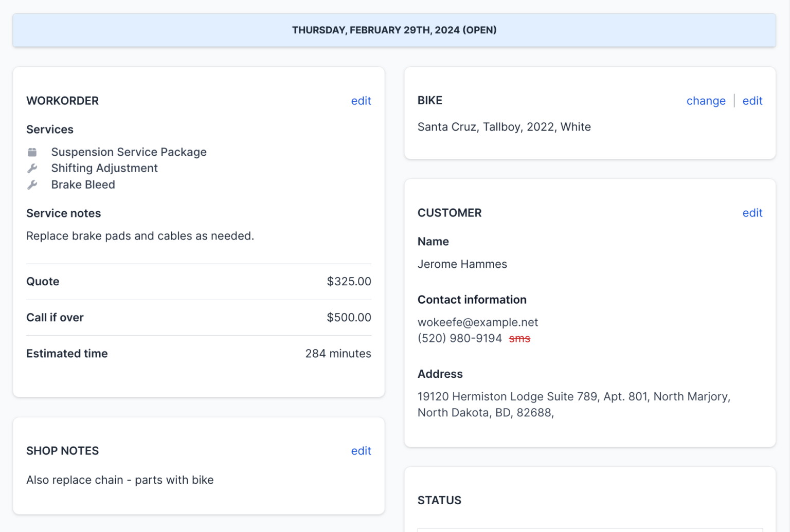Click the Thursday, February 29th date banner
790x532 pixels.
click(394, 30)
